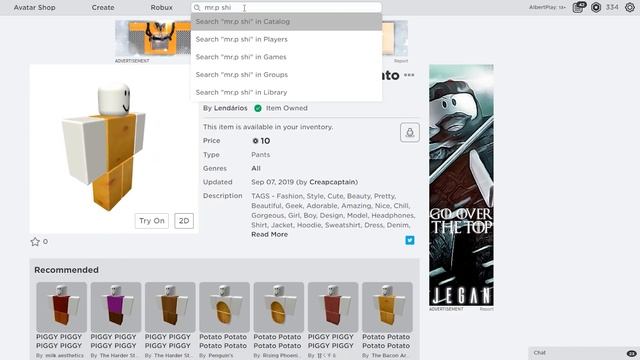The width and height of the screenshot is (640, 360).
Task: Favorite the item with star icon
Action: [35, 242]
